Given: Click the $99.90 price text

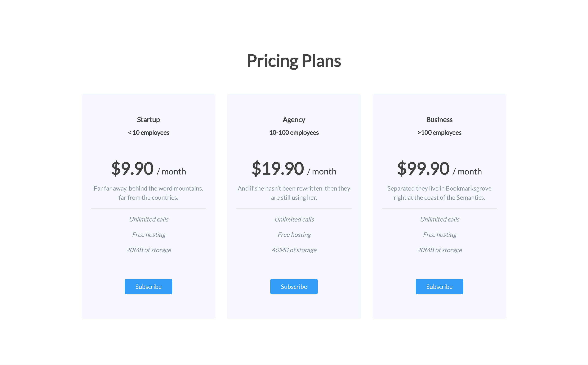Looking at the screenshot, I should point(423,169).
